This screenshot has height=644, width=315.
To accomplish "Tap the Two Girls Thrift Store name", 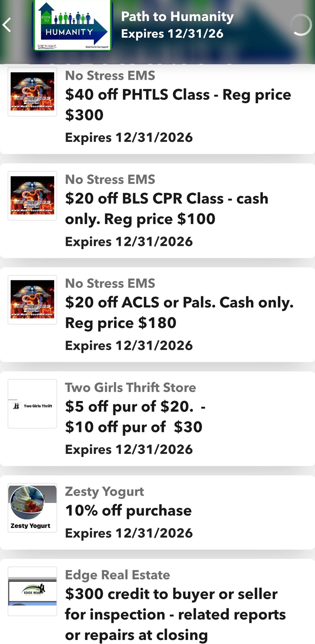I will [x=130, y=387].
